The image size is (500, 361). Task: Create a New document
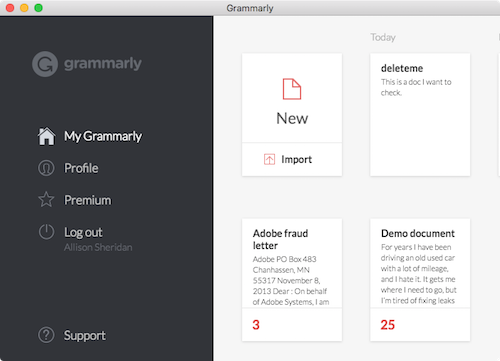tap(292, 118)
